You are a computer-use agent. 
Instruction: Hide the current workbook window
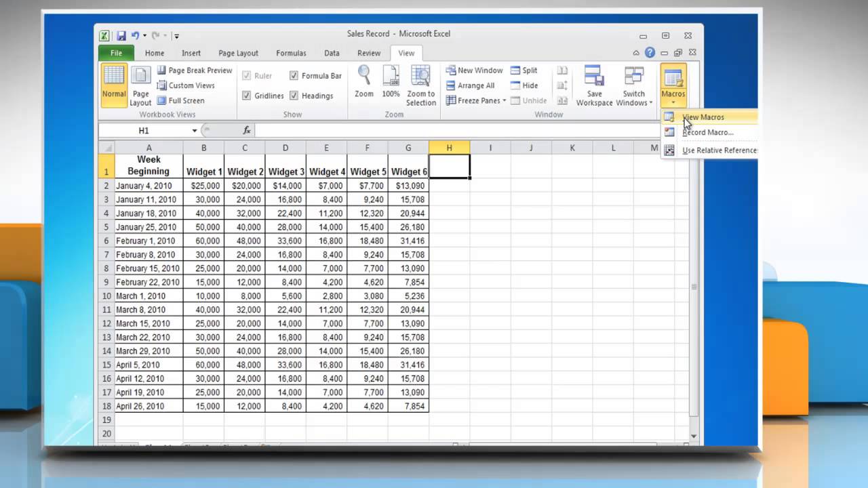(524, 85)
